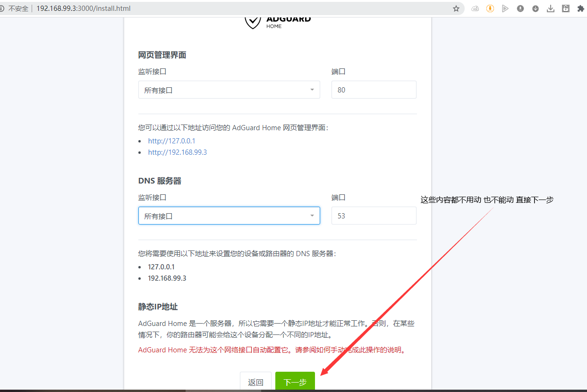Click the DNS port field showing 53
Viewport: 587px width, 392px height.
click(x=374, y=216)
